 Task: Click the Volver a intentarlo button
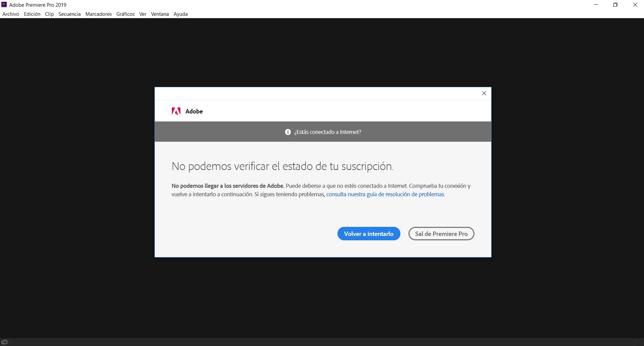click(x=369, y=234)
